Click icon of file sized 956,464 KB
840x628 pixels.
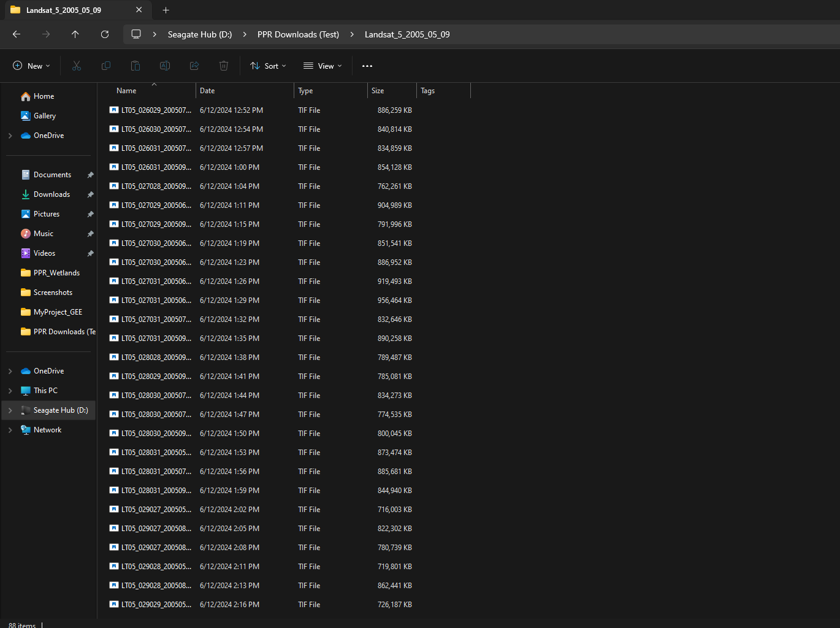tap(114, 300)
